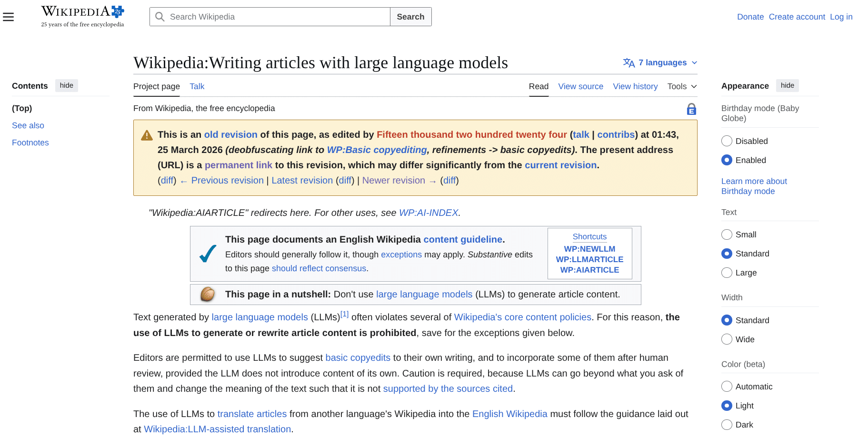Click the language translation icon next to 7 languages

(x=629, y=62)
